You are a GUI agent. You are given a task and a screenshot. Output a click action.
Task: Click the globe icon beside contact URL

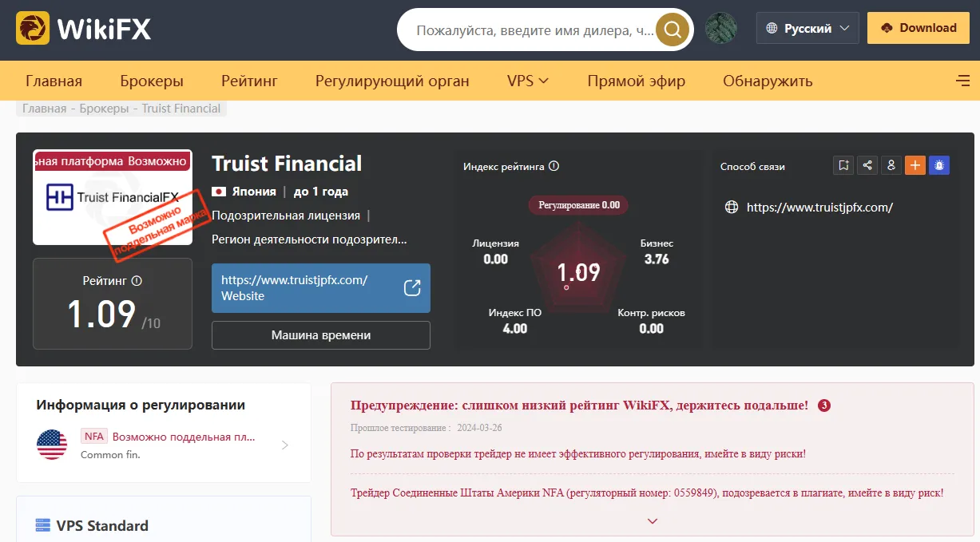click(x=731, y=208)
